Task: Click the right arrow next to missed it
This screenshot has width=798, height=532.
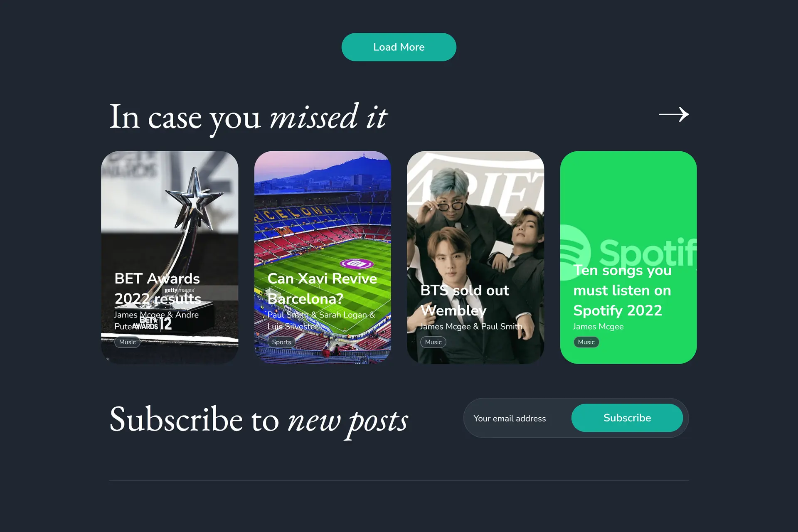Action: click(674, 115)
